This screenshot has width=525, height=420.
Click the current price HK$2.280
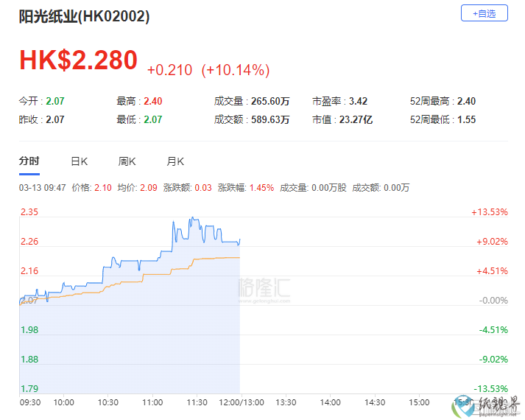78,60
